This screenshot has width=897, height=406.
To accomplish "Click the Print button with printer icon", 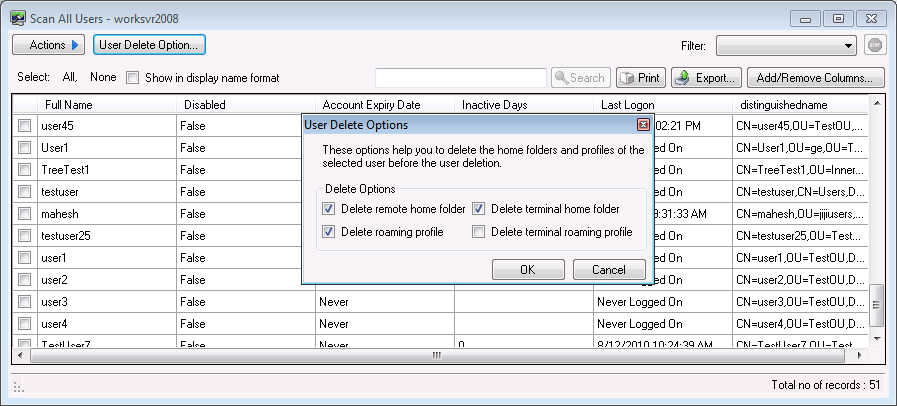I will pos(640,77).
